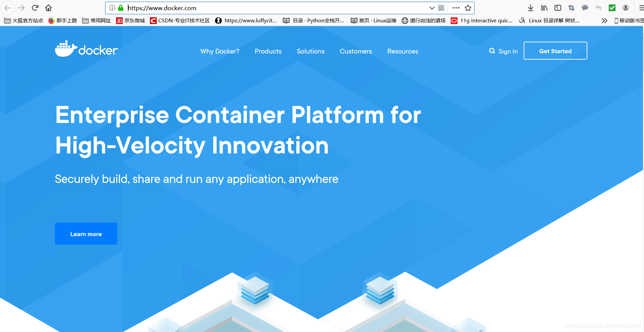
Task: Expand the address bar history dropdown
Action: point(432,8)
